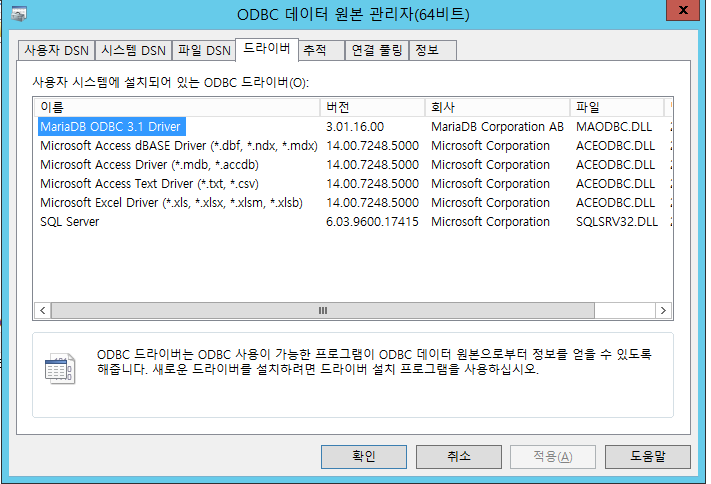
Task: Select the 파일 DSN tab
Action: [204, 50]
